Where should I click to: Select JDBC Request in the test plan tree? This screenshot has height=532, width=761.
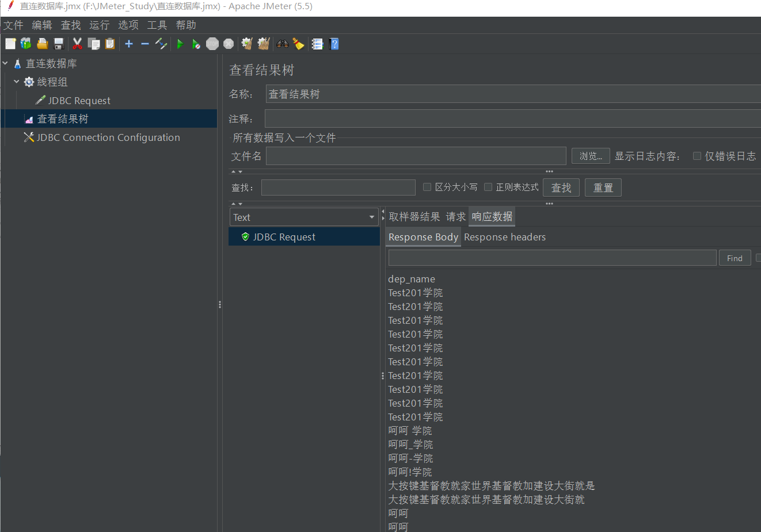tap(79, 101)
